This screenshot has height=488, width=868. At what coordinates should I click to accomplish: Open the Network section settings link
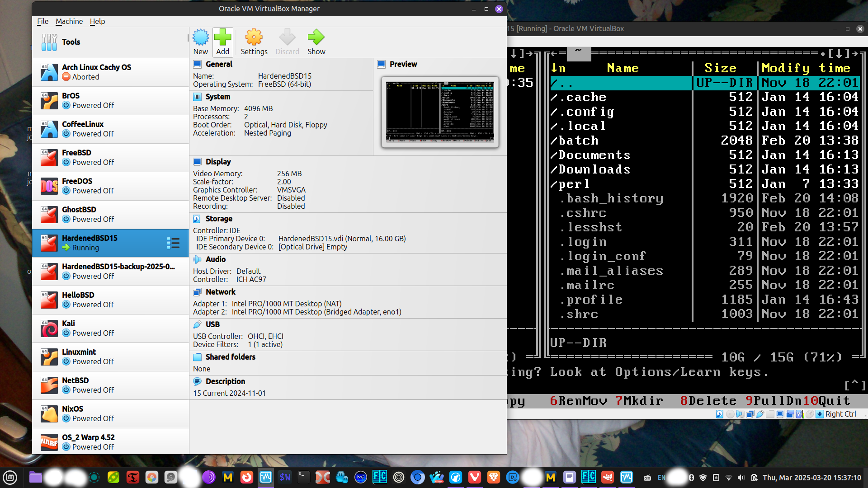click(221, 292)
